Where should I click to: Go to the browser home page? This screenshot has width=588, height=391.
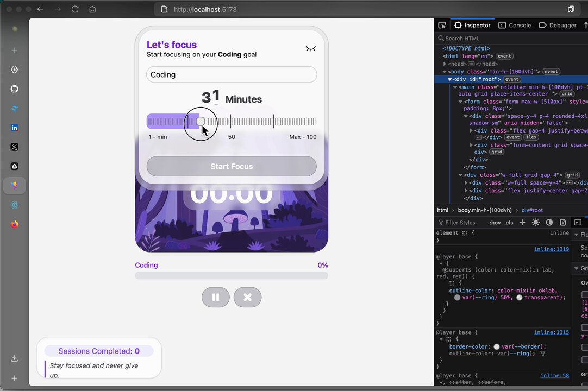92,9
